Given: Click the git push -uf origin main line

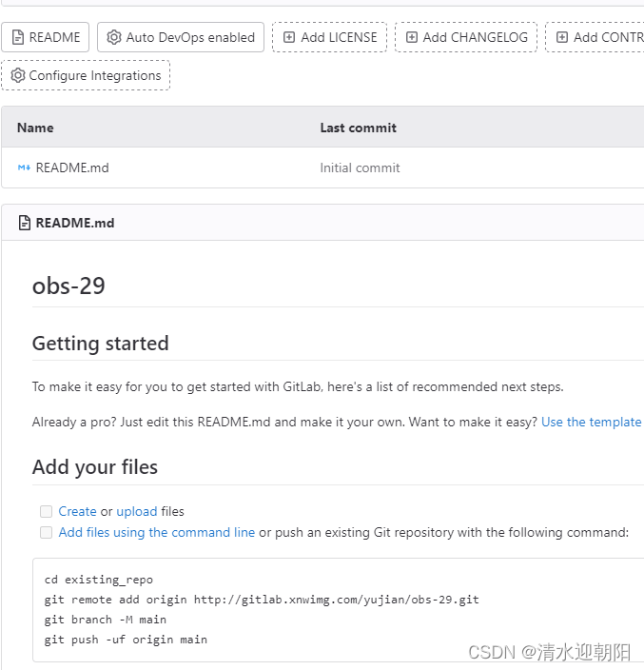Looking at the screenshot, I should click(126, 640).
